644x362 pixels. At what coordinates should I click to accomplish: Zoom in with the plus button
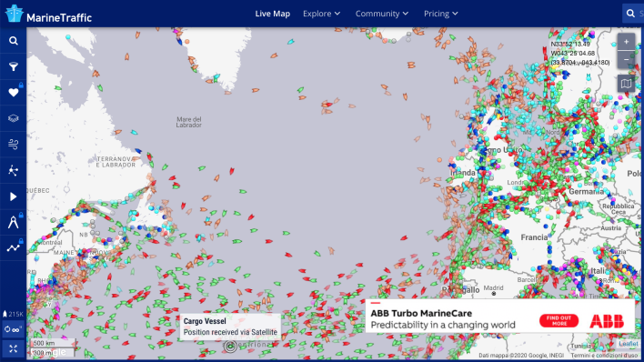pos(626,42)
